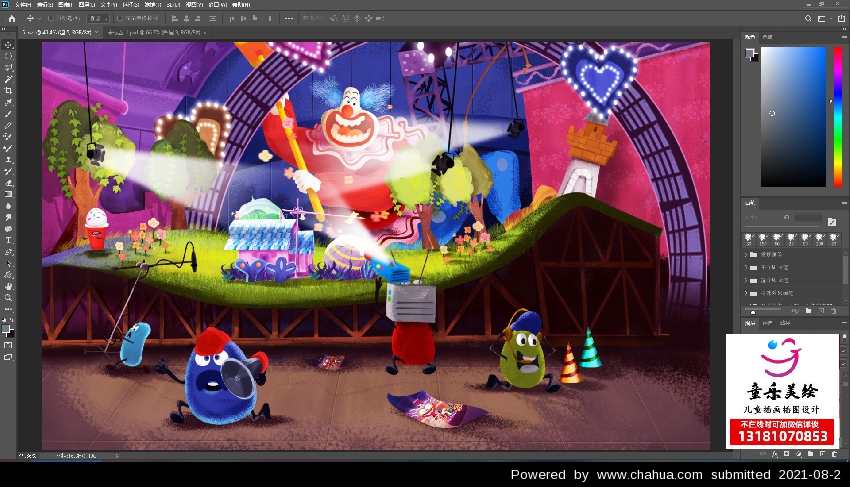Open the brush settings icon in Brushes panel
This screenshot has height=487, width=850.
pyautogui.click(x=832, y=222)
